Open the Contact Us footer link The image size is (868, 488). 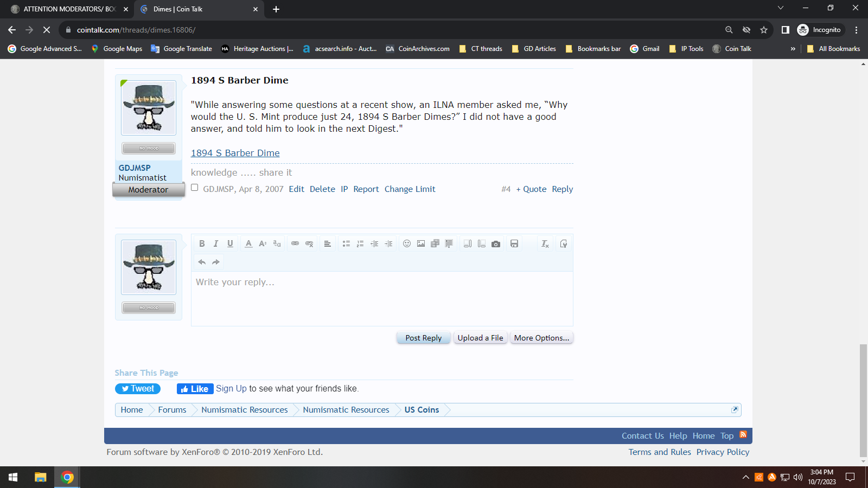click(643, 436)
